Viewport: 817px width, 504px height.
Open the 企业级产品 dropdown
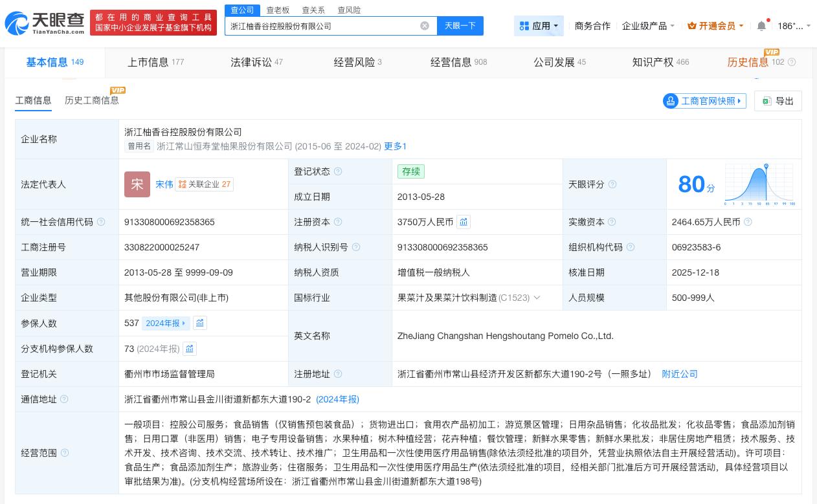click(x=649, y=26)
